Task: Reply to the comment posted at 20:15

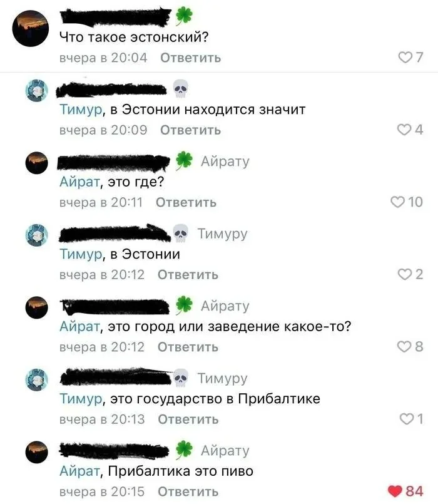Action: pos(188,491)
